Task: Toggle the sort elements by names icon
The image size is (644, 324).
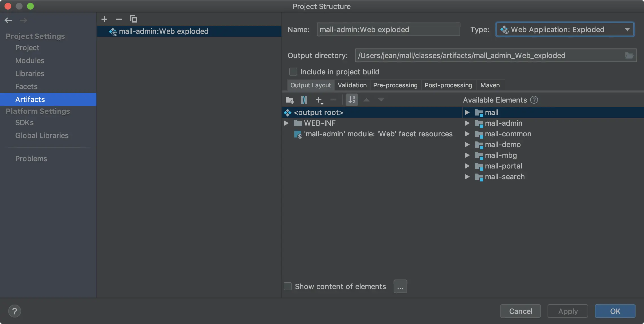Action: coord(352,100)
